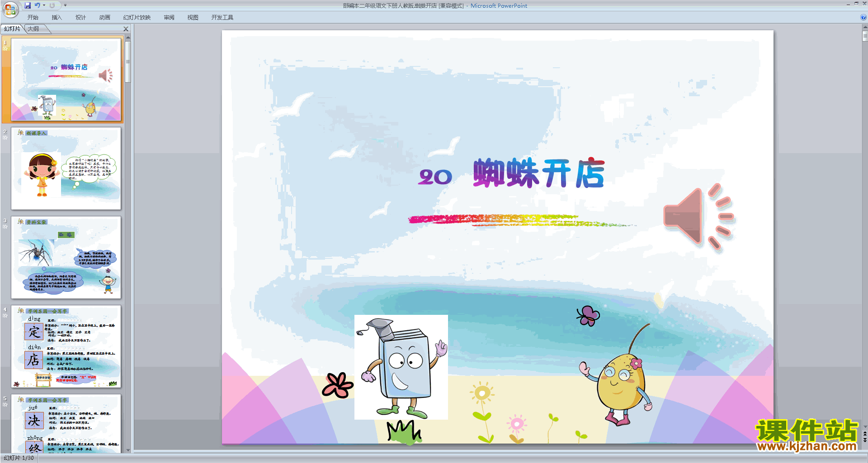Open the Office button menu
This screenshot has width=868, height=463.
click(x=10, y=9)
